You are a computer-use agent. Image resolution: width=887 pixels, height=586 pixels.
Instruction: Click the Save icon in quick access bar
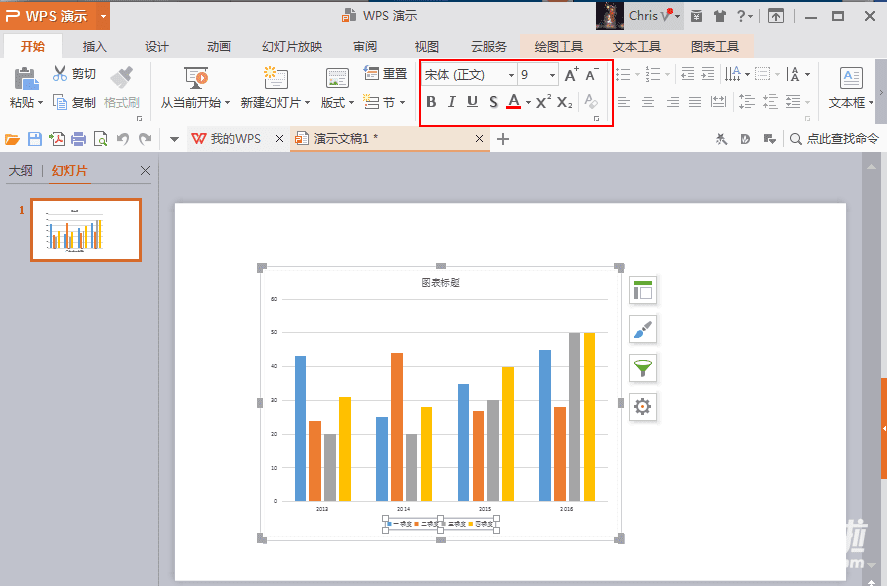[35, 139]
